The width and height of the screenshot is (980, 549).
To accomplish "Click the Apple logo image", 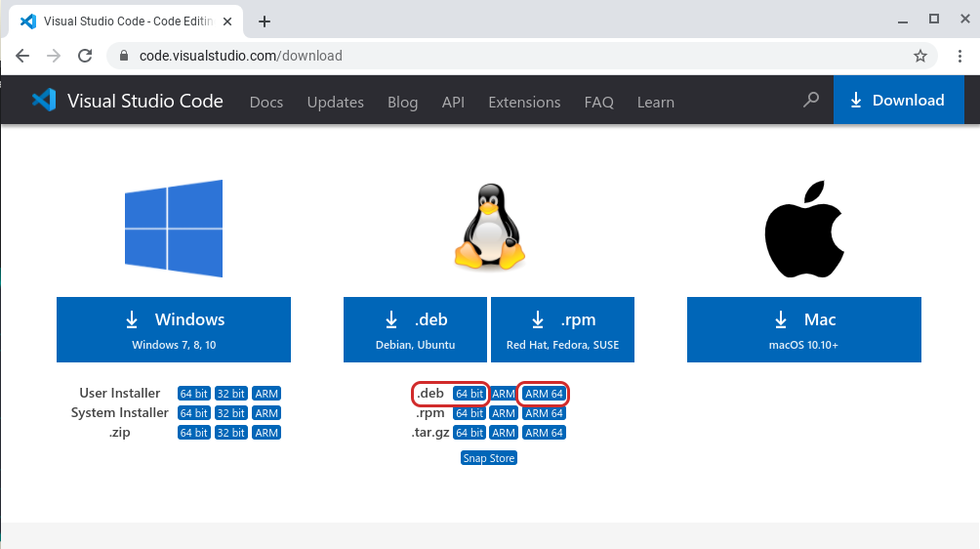I will pos(803,231).
